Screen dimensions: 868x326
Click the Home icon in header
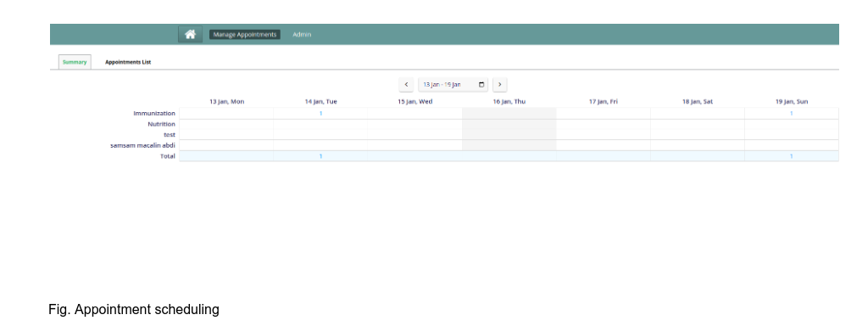[x=190, y=34]
